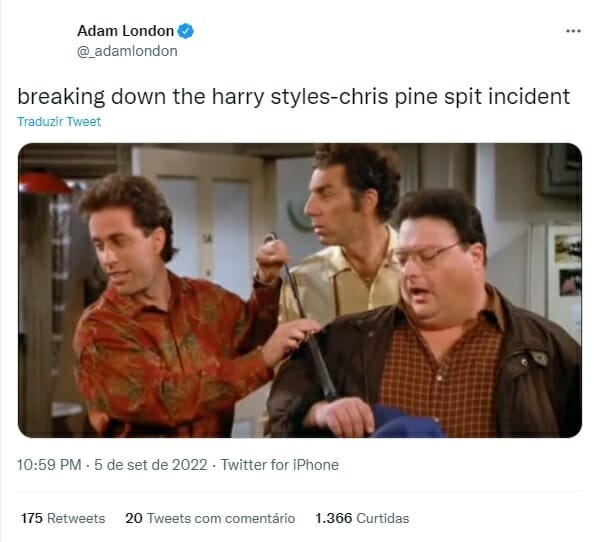Click the blue cloth at photo bottom

405,422
